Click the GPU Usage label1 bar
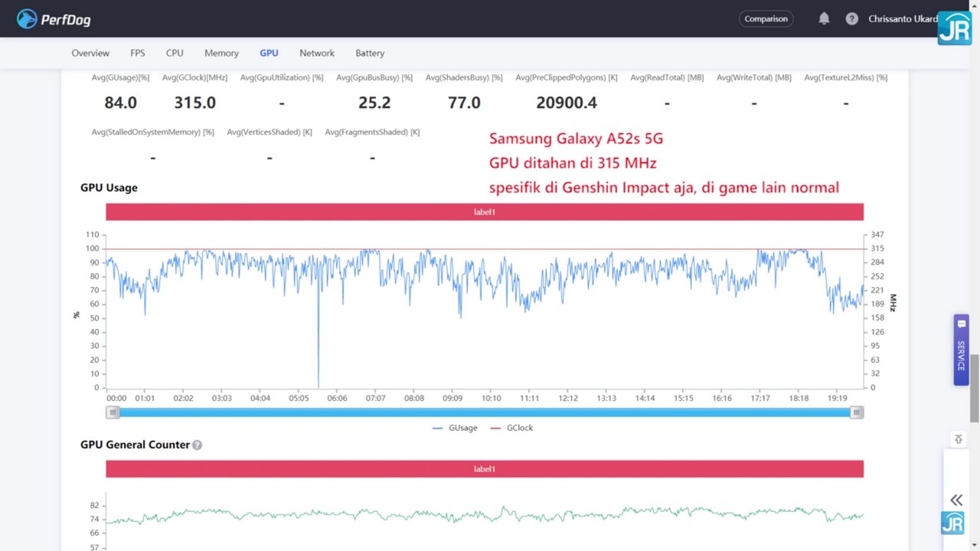Screen dimensions: 980x551 (484, 212)
